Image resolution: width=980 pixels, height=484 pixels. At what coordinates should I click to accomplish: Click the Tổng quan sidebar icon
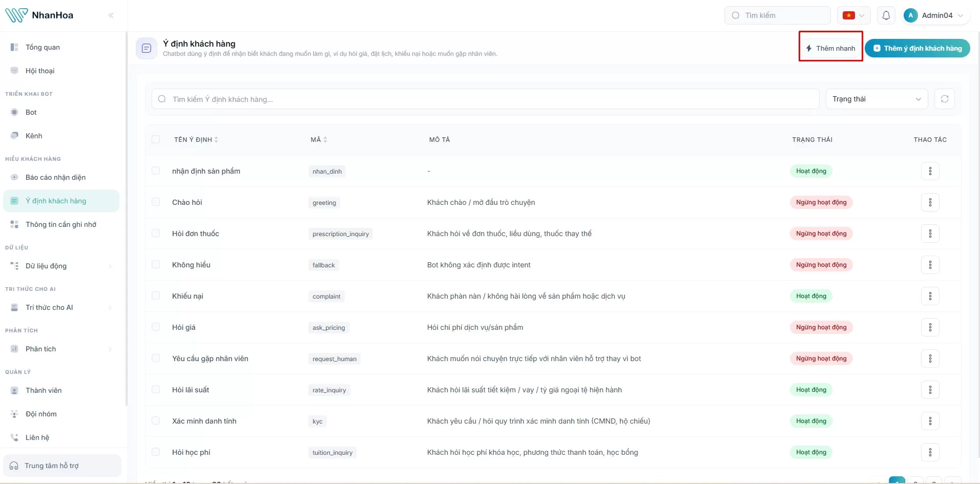pyautogui.click(x=14, y=47)
